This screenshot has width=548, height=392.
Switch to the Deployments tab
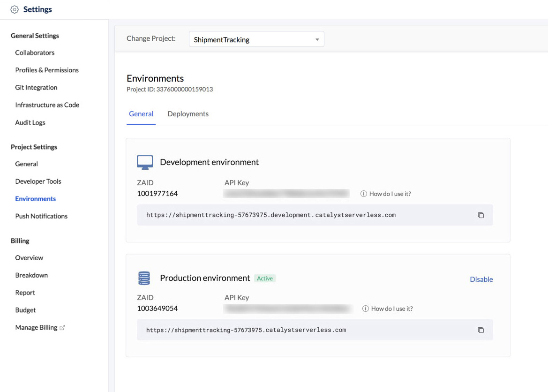pos(188,114)
